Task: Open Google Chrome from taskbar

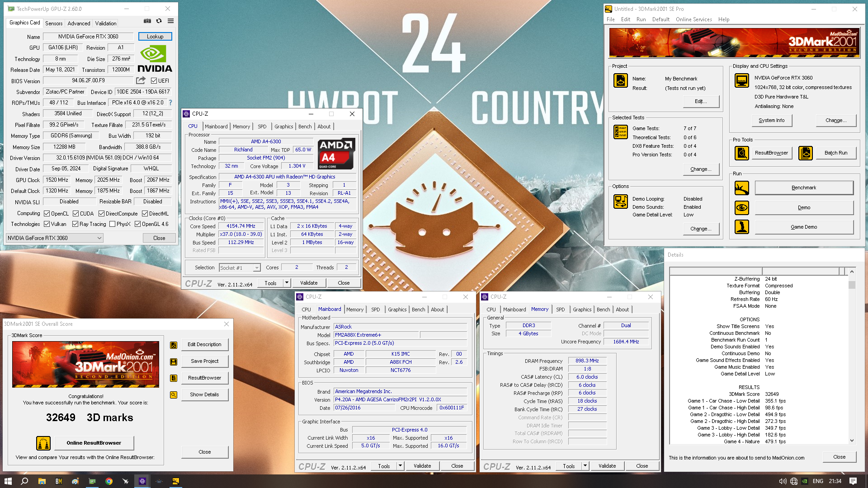Action: [109, 481]
